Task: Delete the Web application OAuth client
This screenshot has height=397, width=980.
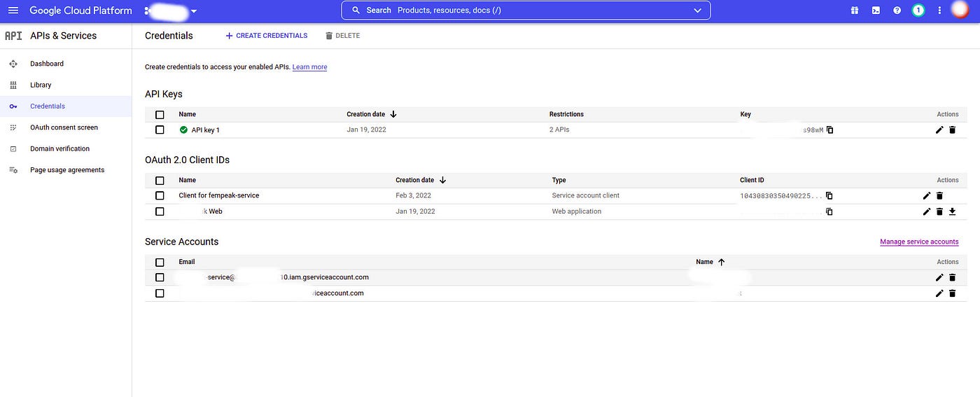Action: point(939,211)
